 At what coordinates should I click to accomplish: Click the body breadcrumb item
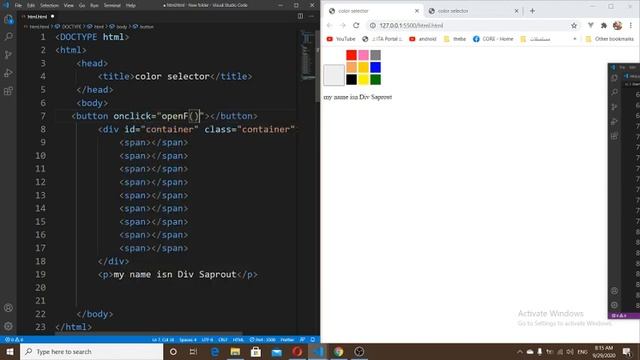(118, 27)
